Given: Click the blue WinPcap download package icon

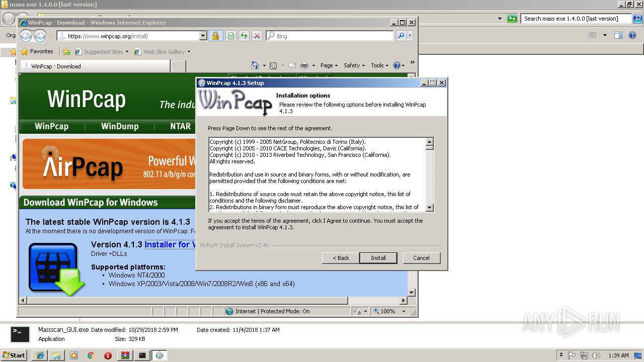Looking at the screenshot, I should pos(55,269).
